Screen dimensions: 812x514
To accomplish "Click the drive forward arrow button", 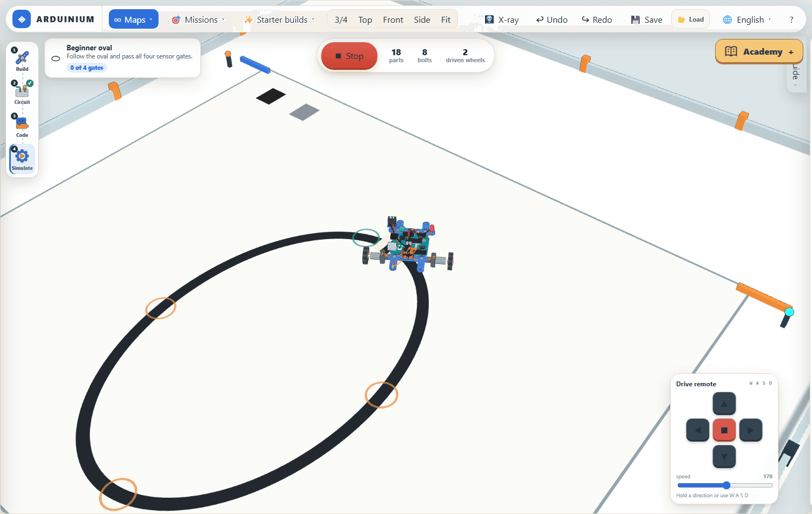I will point(724,404).
